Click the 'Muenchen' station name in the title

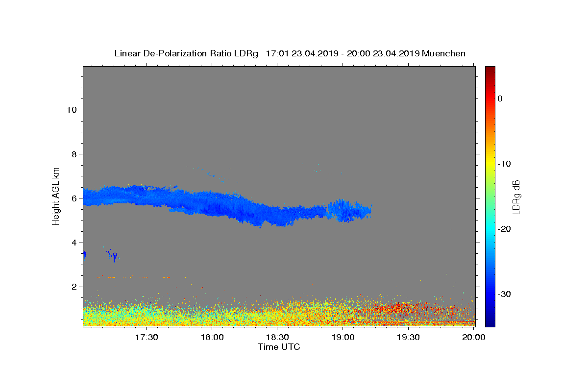443,53
